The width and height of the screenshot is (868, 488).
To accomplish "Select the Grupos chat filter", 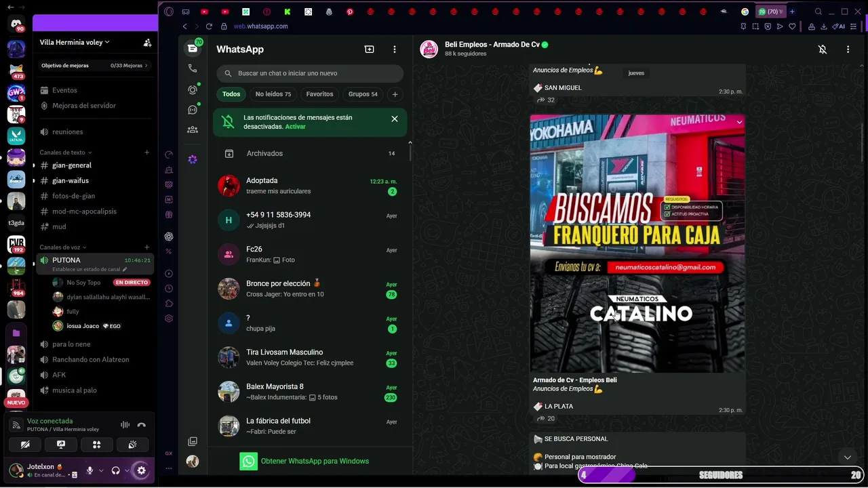I will click(x=363, y=94).
